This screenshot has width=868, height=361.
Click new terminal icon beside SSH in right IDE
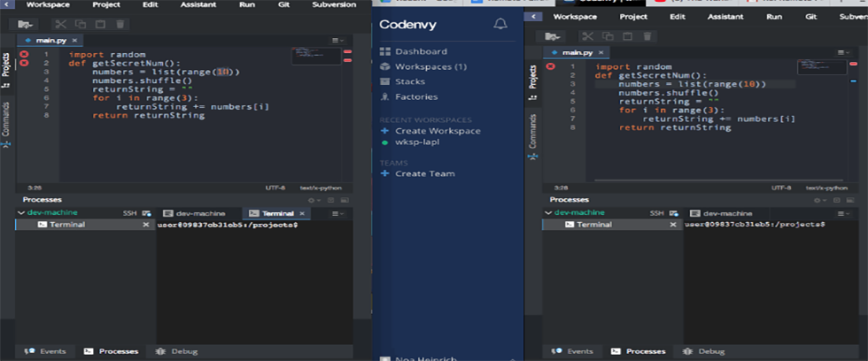(x=672, y=213)
